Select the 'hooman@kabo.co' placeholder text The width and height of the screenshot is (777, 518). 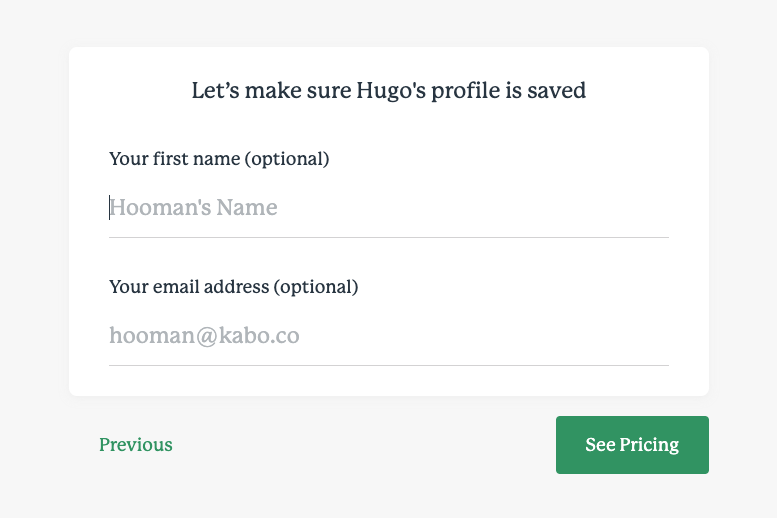point(204,336)
